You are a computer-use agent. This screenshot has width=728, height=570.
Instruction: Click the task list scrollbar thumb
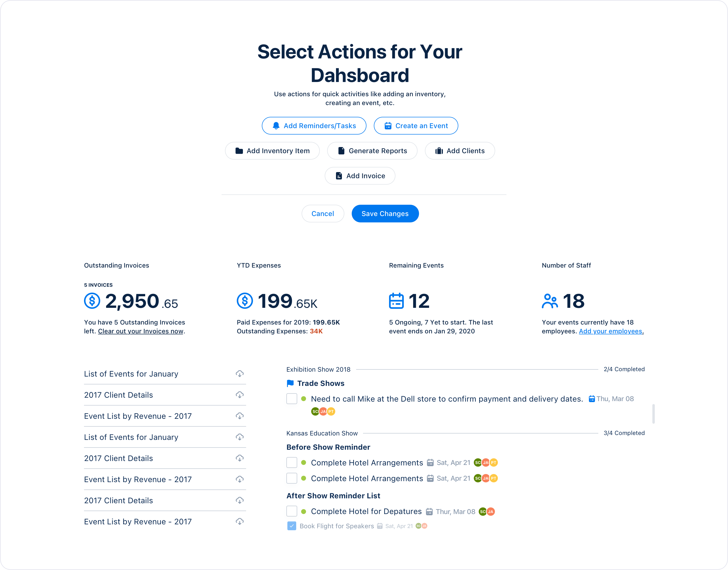point(653,414)
